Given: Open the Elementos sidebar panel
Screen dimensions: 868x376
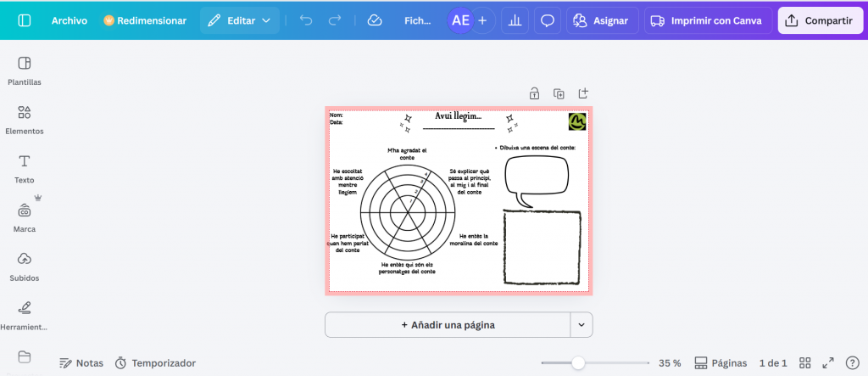Looking at the screenshot, I should coord(24,120).
